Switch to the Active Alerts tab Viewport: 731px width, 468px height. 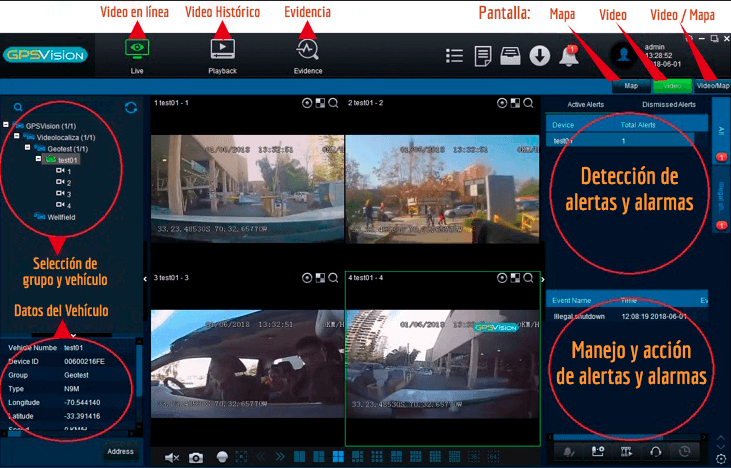[586, 105]
